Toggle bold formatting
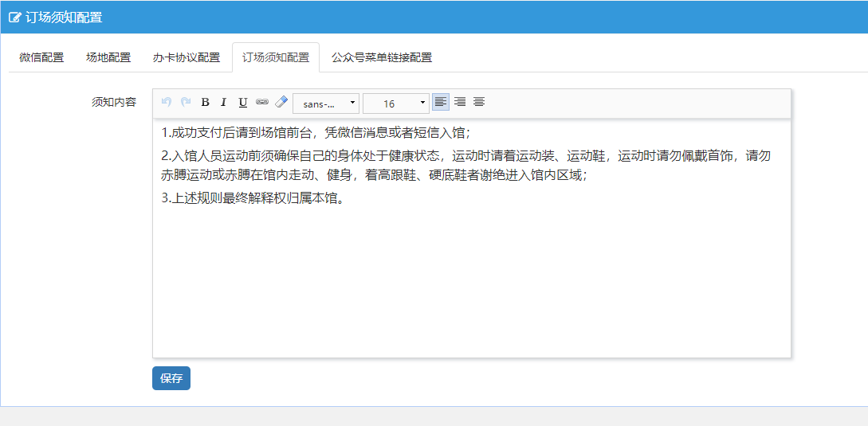Viewport: 868px width, 426px height. pos(205,102)
